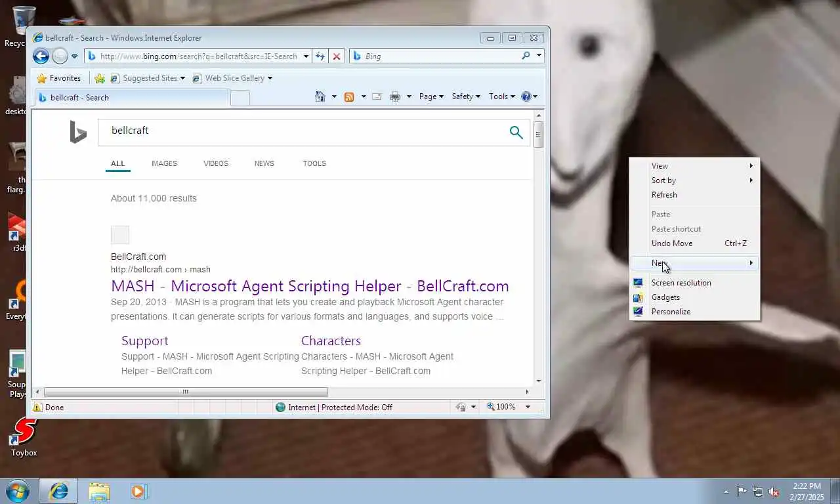This screenshot has height=504, width=840.
Task: Open the Favorites star button
Action: pyautogui.click(x=59, y=78)
